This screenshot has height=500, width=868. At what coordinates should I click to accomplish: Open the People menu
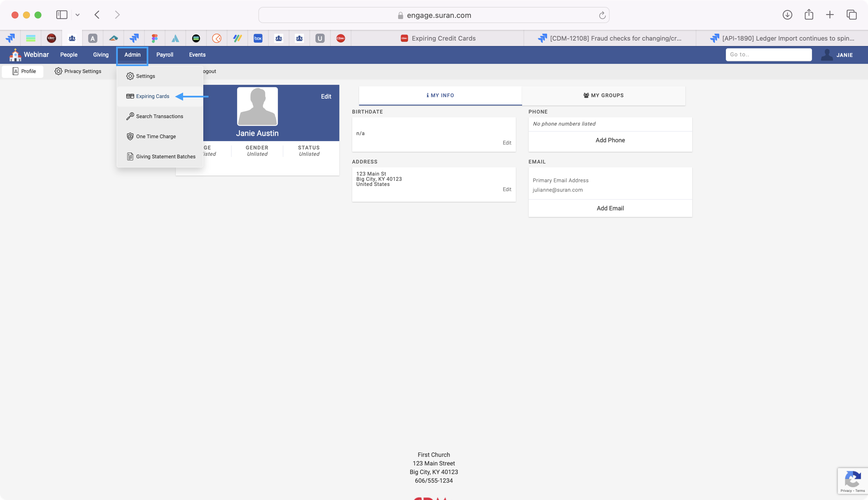click(x=69, y=55)
